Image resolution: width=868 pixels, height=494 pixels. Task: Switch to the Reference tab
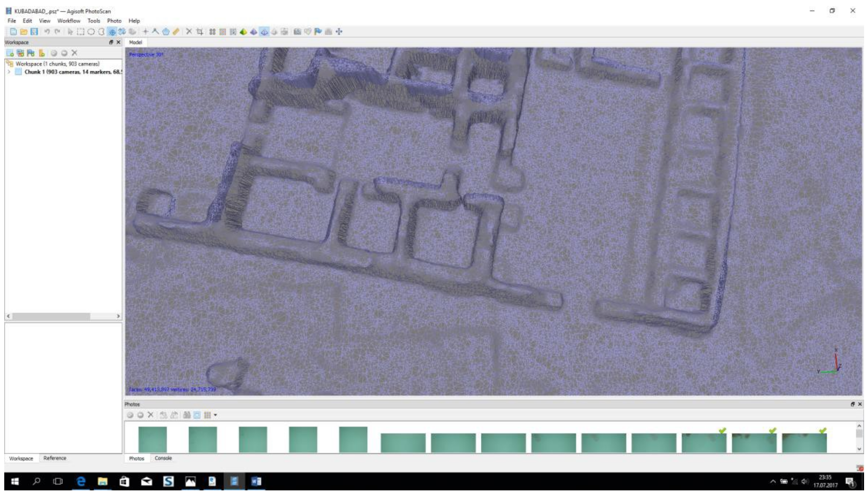click(x=55, y=458)
